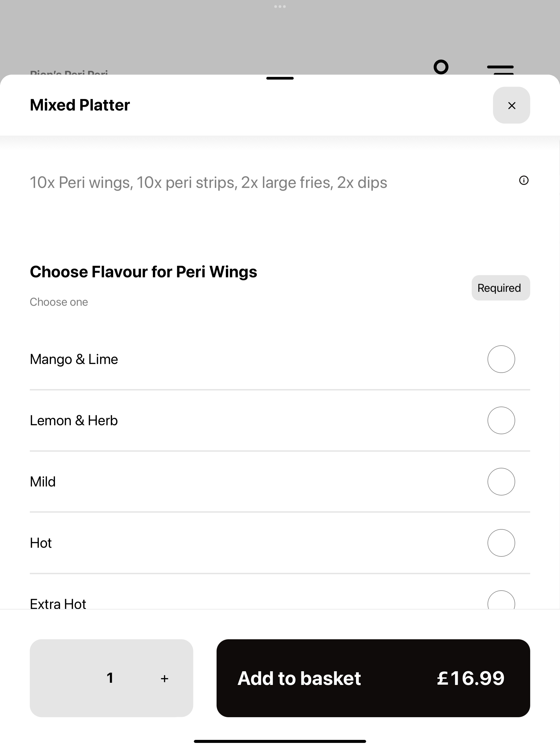
Task: Tap the quantity value 1
Action: coord(110,678)
